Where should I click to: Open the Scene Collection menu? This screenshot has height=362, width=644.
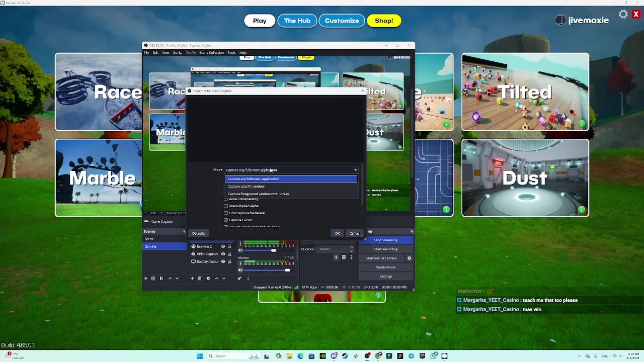(x=211, y=53)
